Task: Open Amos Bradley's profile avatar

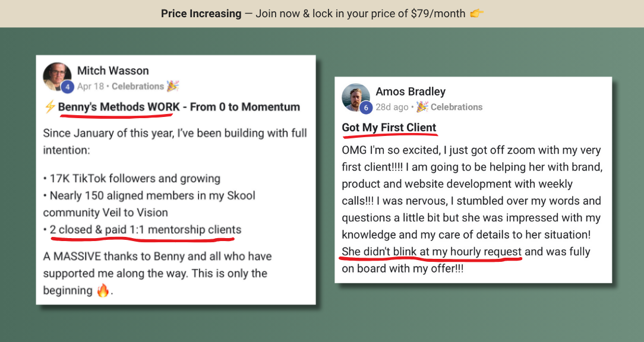Action: point(356,97)
